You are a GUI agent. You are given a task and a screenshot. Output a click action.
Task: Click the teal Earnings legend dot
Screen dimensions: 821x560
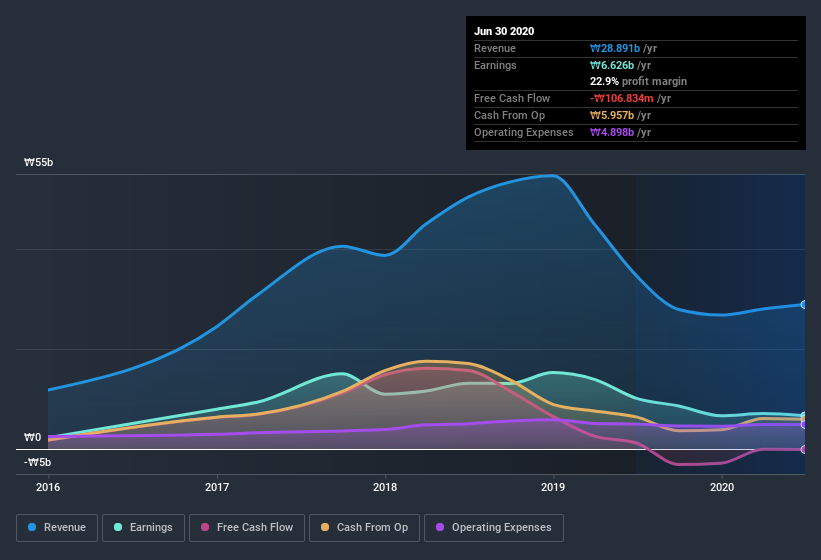click(118, 527)
